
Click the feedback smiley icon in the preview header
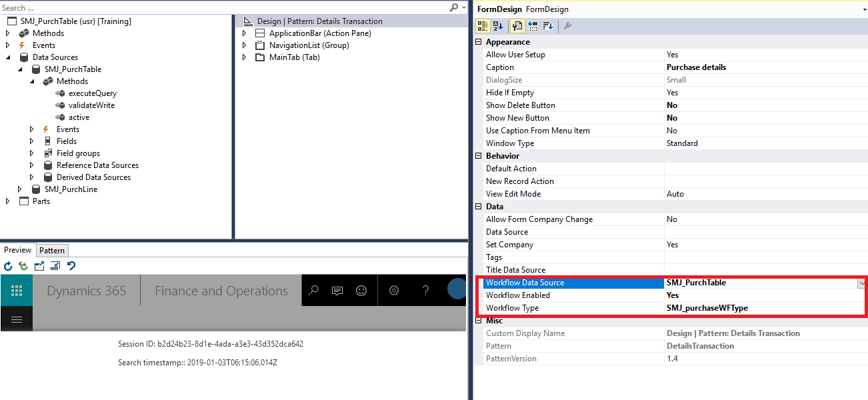click(x=361, y=291)
